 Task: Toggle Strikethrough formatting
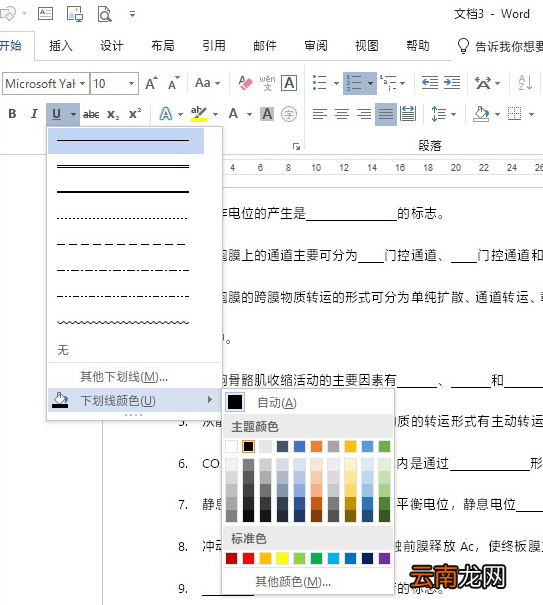click(x=91, y=114)
